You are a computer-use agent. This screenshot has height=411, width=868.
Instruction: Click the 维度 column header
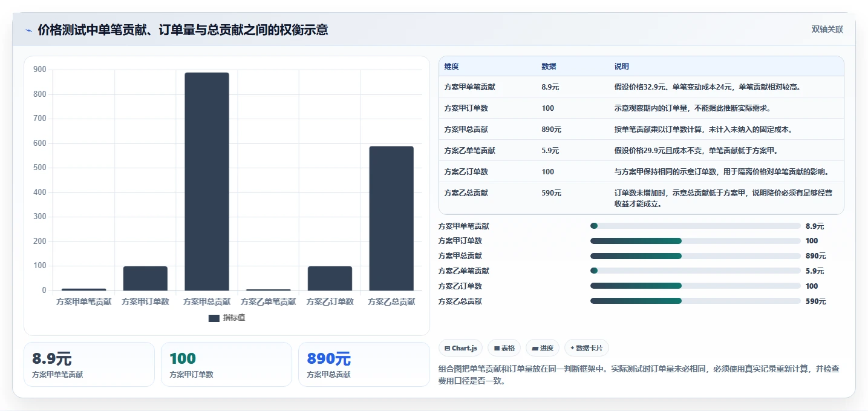click(x=451, y=67)
